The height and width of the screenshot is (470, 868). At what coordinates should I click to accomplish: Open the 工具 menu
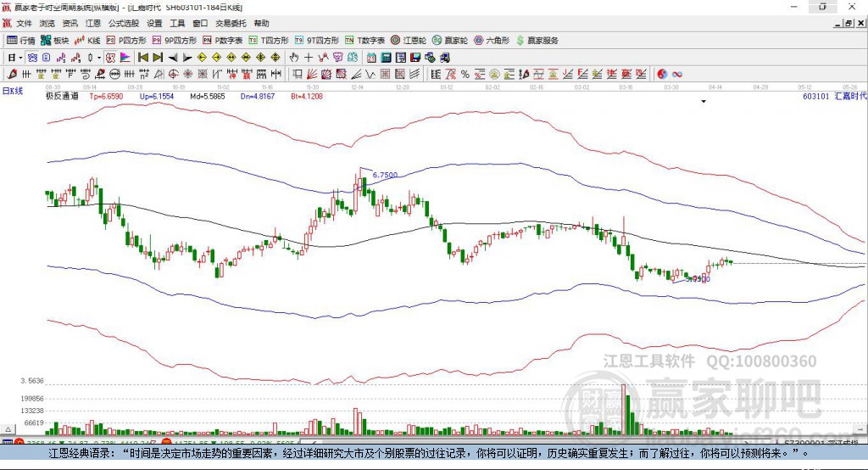pos(177,23)
